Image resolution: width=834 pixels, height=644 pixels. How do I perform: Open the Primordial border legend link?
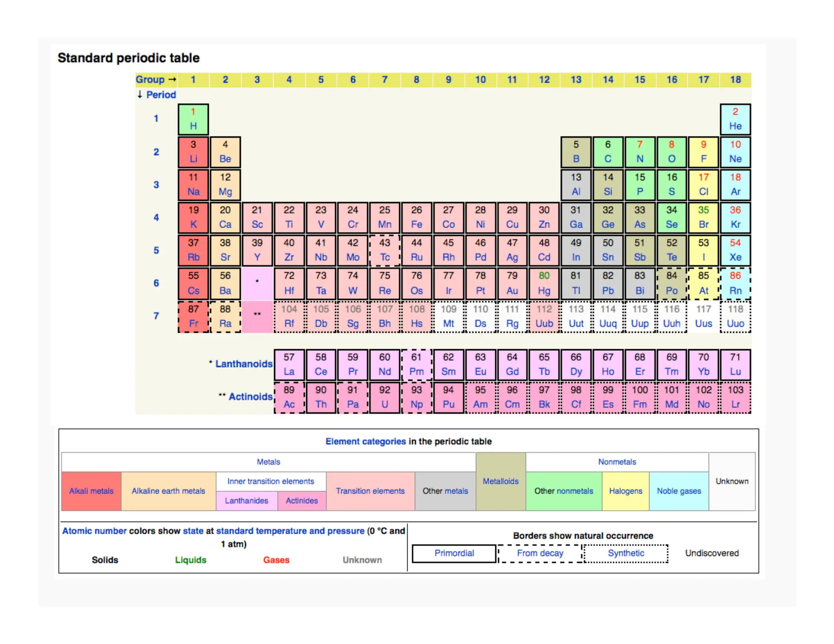[454, 553]
